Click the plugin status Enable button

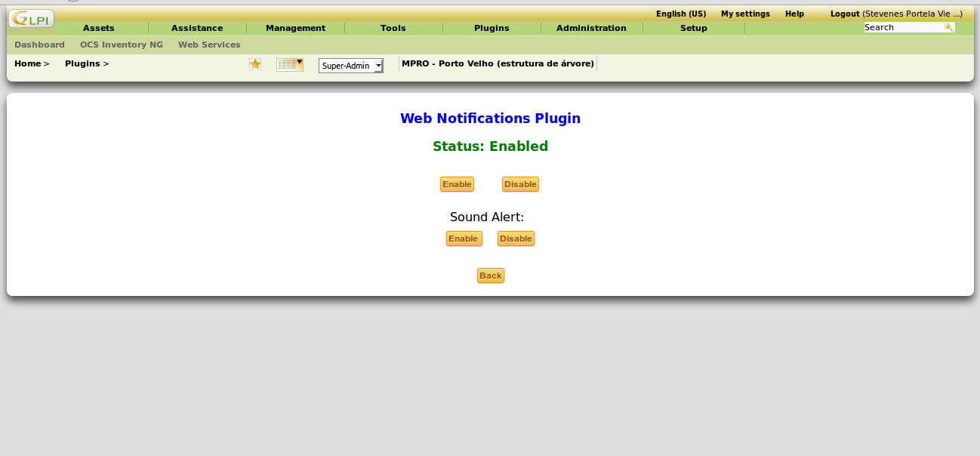point(457,184)
